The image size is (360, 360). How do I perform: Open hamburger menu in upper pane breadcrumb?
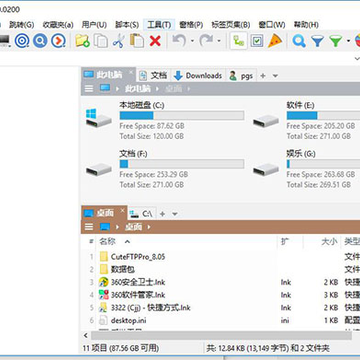tap(89, 89)
